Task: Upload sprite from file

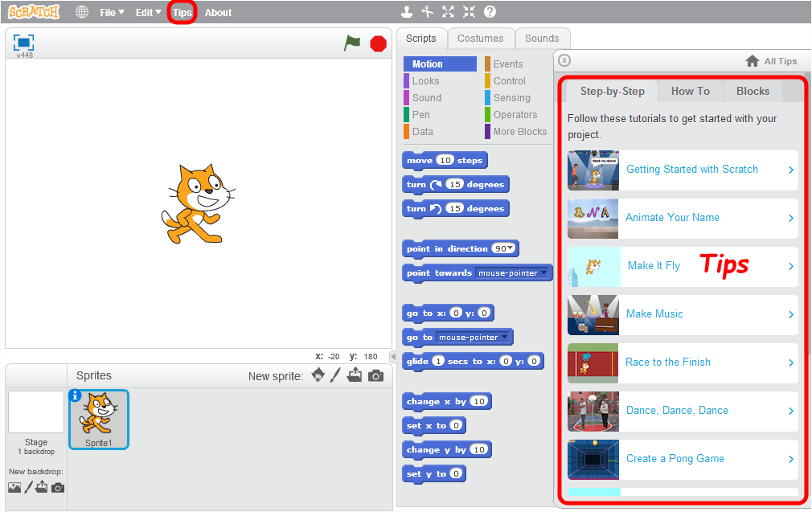Action: 355,375
